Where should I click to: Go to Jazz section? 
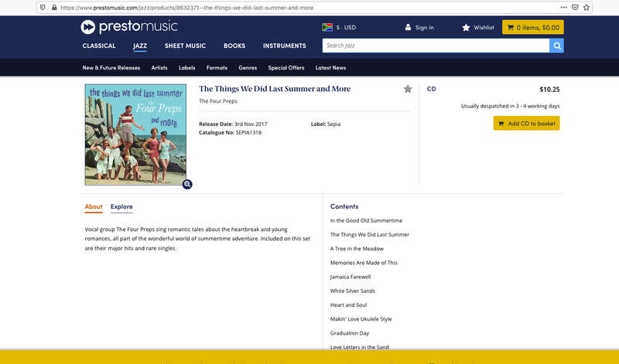[140, 46]
